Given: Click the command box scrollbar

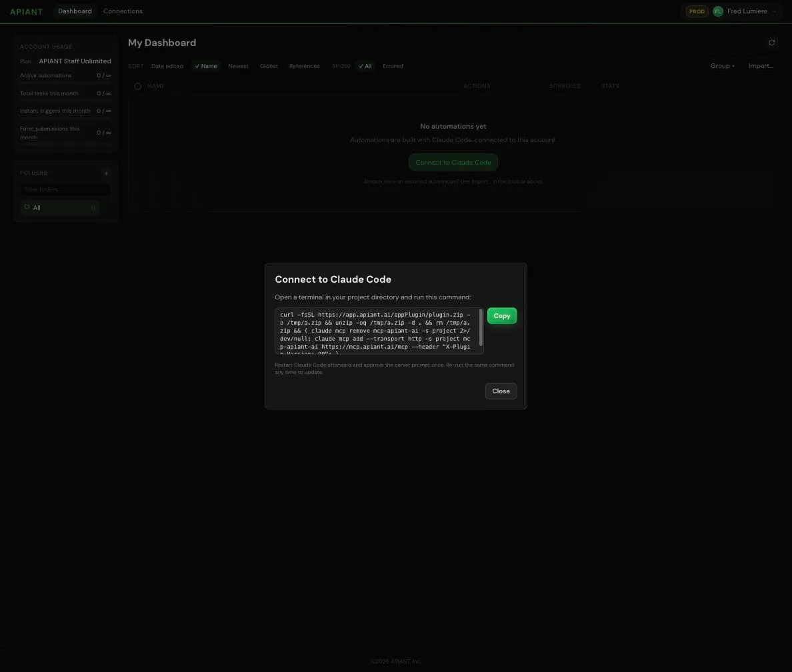Looking at the screenshot, I should tap(481, 327).
